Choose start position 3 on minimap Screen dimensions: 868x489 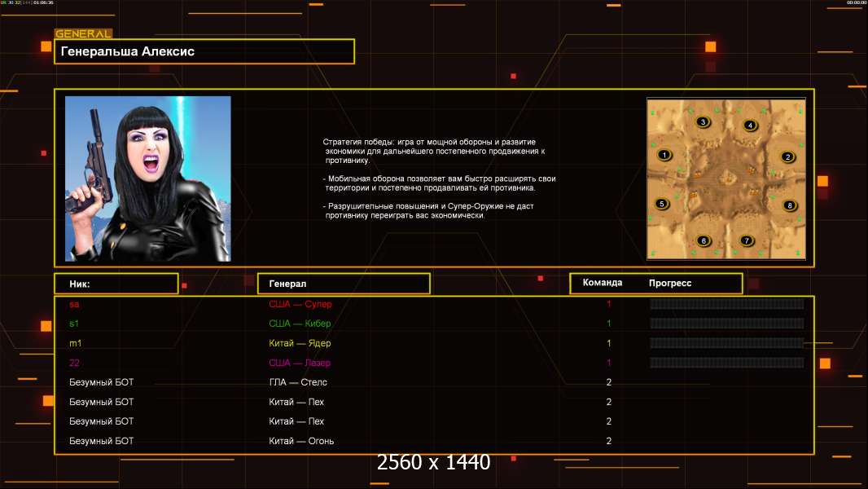pos(703,121)
